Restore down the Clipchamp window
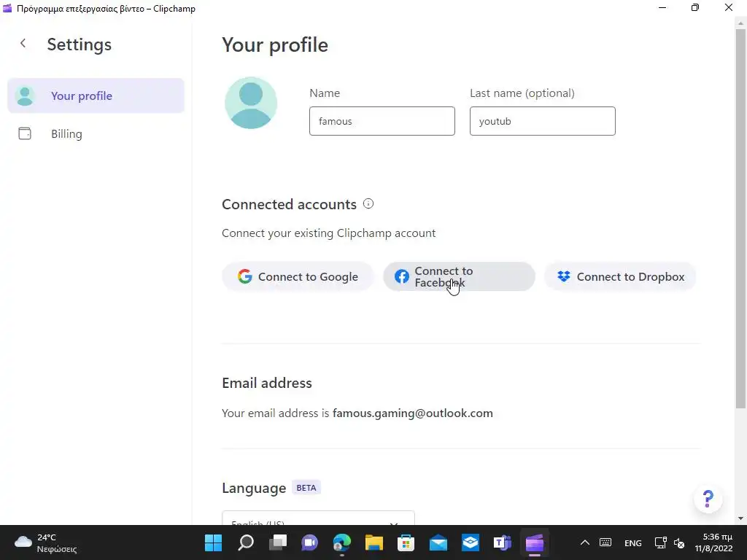This screenshot has width=747, height=560. coord(695,8)
